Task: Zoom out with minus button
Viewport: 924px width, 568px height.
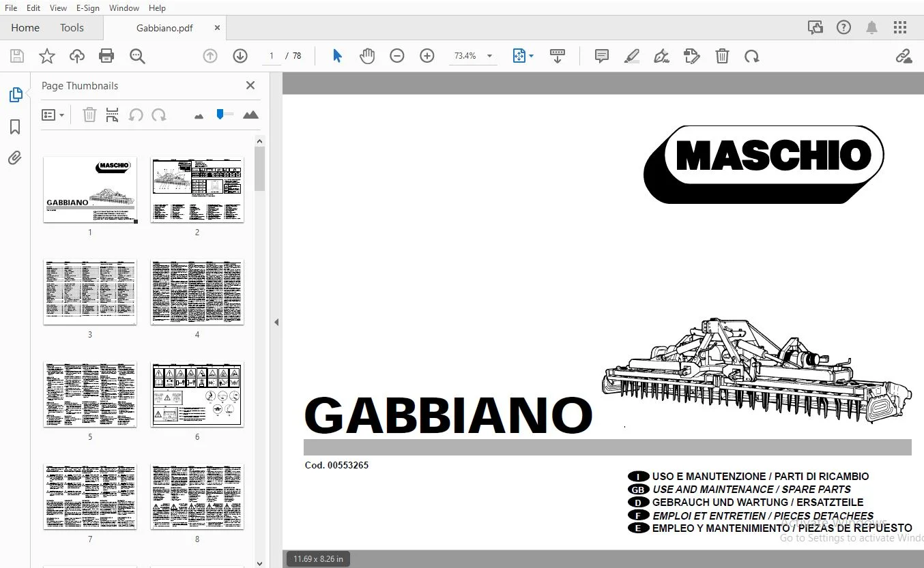Action: (x=397, y=56)
